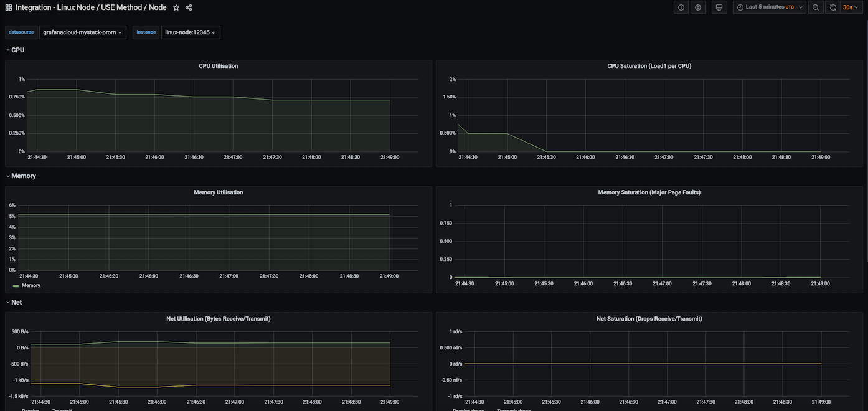Open the Net Saturation (Drops Receive/Transmit) menu
The image size is (868, 411).
pyautogui.click(x=649, y=319)
